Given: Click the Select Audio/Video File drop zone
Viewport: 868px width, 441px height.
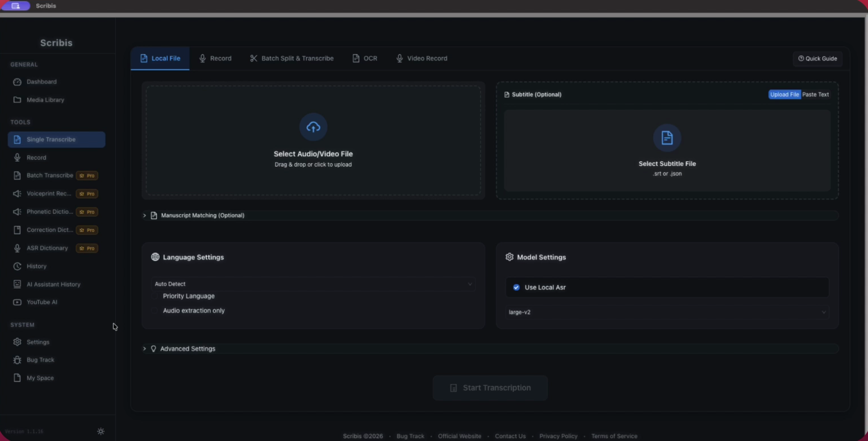Looking at the screenshot, I should click(313, 140).
